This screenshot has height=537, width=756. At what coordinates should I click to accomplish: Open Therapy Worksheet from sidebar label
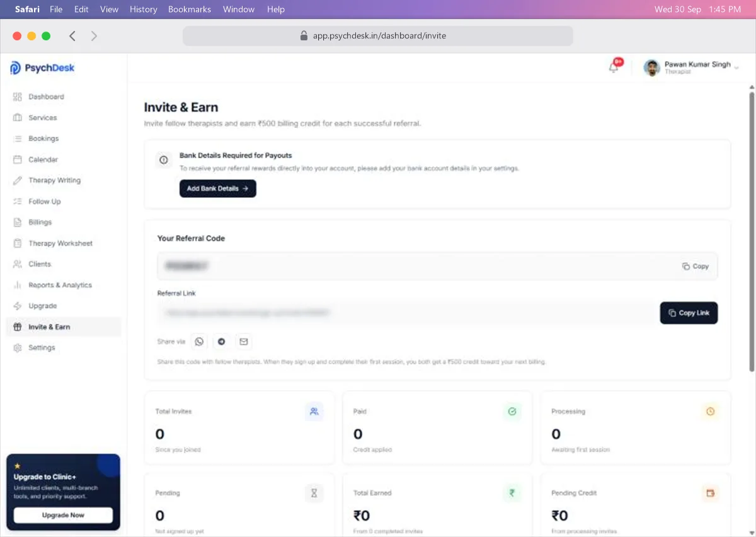60,243
